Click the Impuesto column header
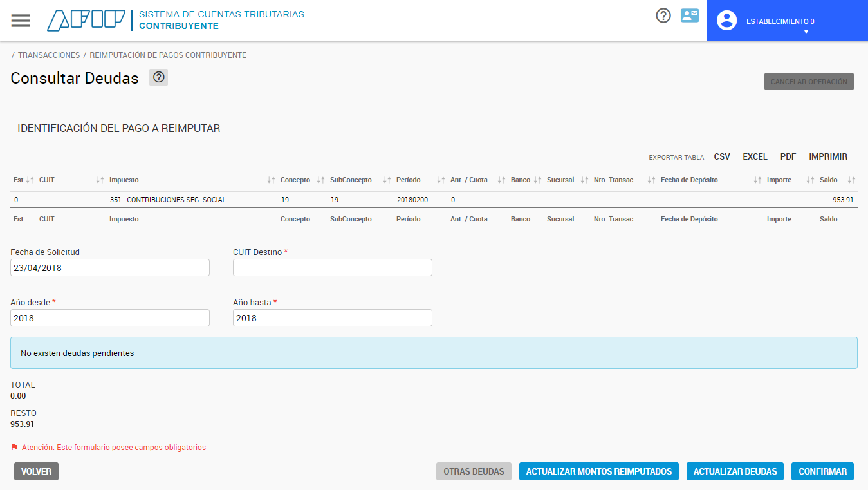This screenshot has width=868, height=490. tap(124, 180)
